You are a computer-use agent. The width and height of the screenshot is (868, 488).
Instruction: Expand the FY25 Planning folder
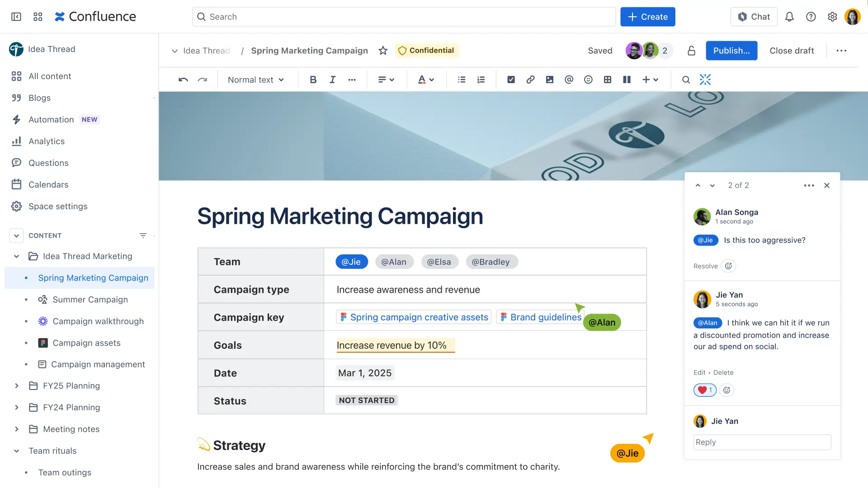pyautogui.click(x=16, y=386)
